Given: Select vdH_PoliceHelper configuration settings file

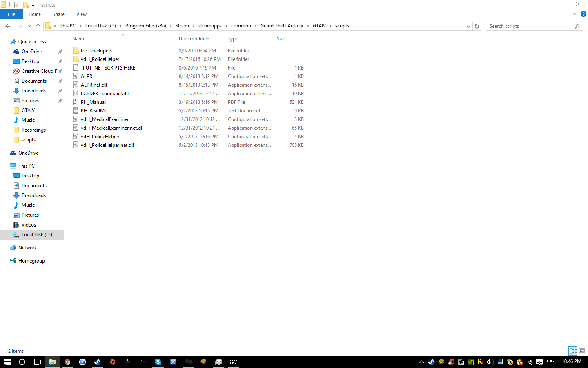Looking at the screenshot, I should click(100, 137).
